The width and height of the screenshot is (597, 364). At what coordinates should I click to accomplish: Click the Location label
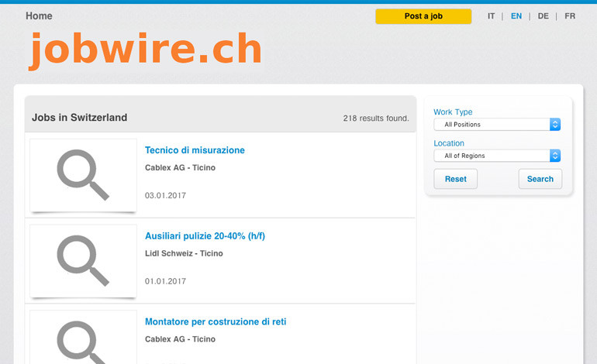coord(449,143)
